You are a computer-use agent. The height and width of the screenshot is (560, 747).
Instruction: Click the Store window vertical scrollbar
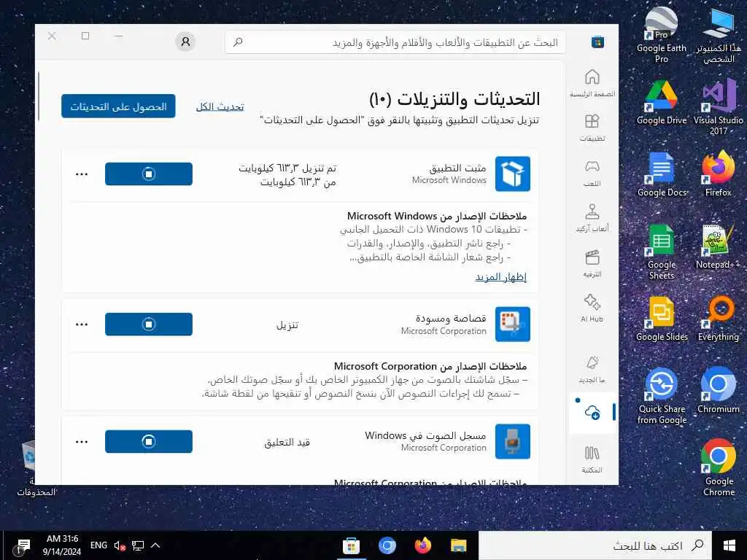(x=38, y=96)
